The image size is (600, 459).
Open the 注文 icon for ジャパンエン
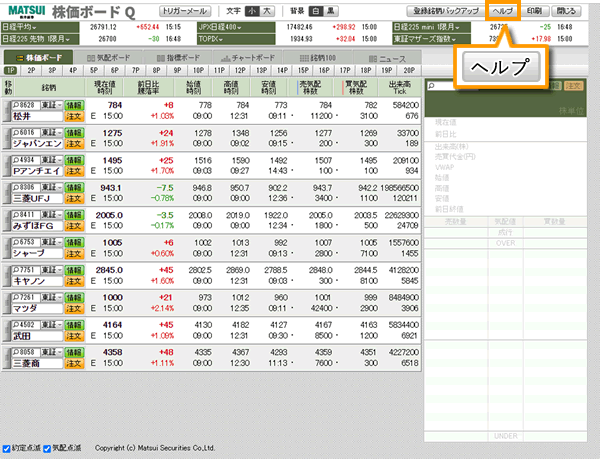pos(74,144)
